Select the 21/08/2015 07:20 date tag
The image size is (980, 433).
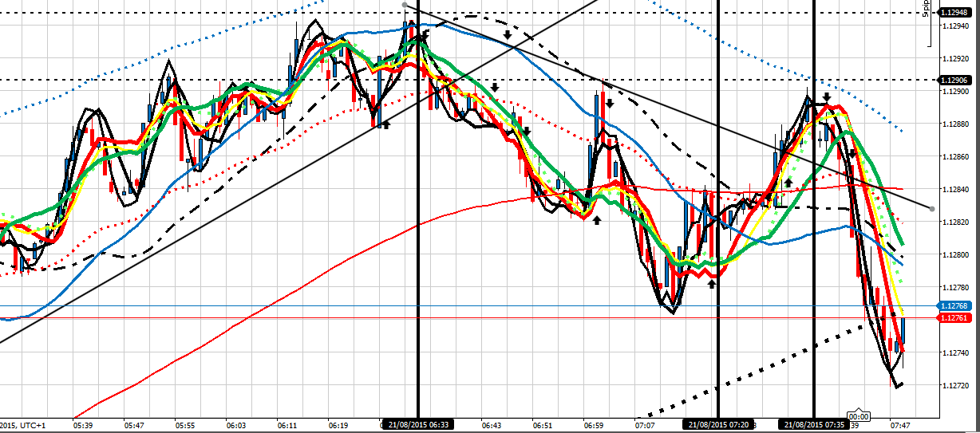point(719,426)
